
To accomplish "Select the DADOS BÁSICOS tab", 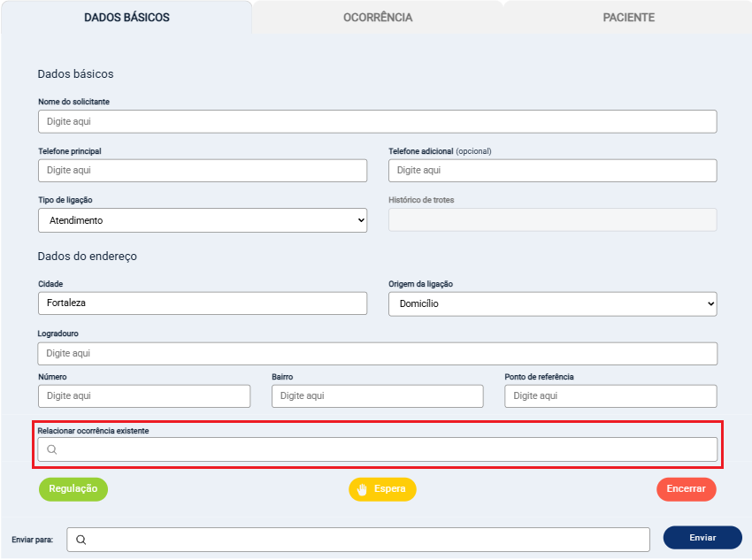I will 127,18.
